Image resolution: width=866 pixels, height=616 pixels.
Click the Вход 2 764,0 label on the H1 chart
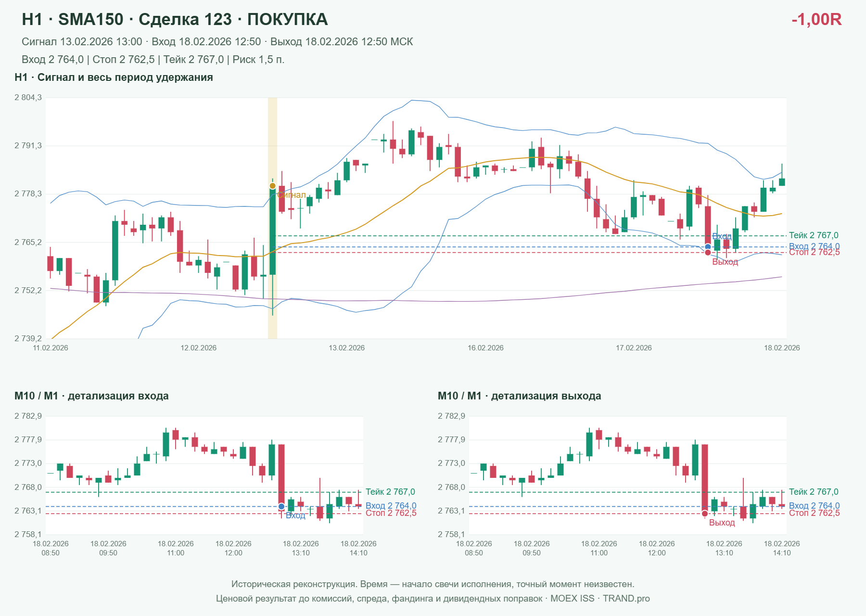(815, 246)
